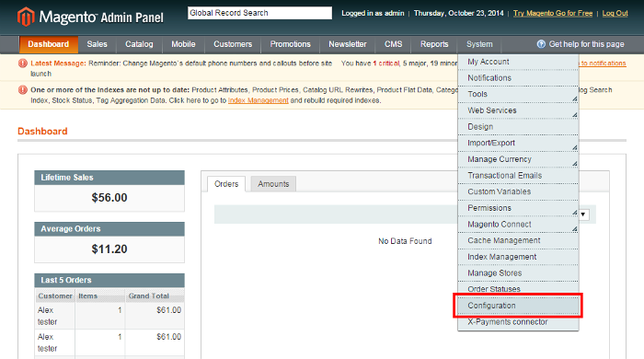644x359 pixels.
Task: Open the Dashboard menu
Action: point(49,44)
